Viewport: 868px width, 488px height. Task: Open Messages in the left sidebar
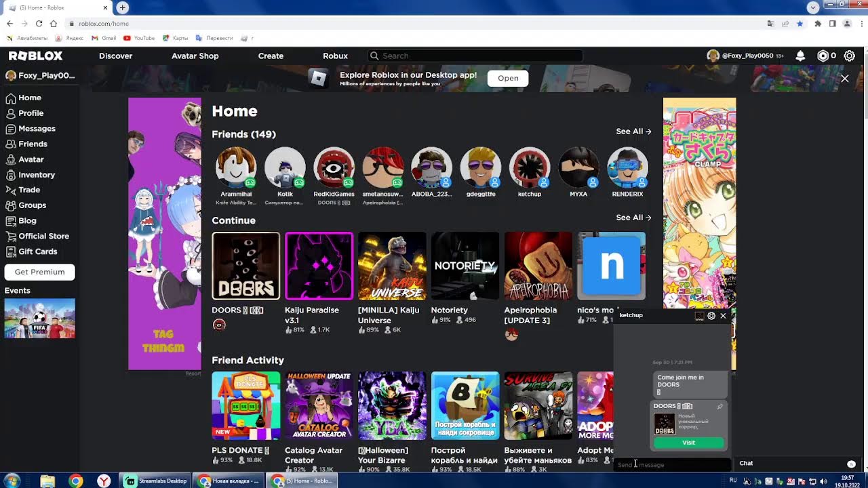pyautogui.click(x=31, y=128)
